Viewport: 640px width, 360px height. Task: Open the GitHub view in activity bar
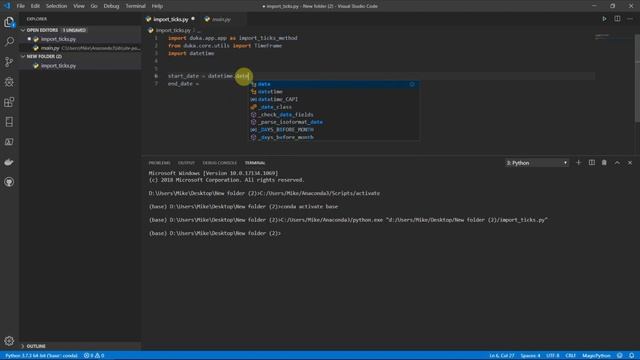point(9,182)
